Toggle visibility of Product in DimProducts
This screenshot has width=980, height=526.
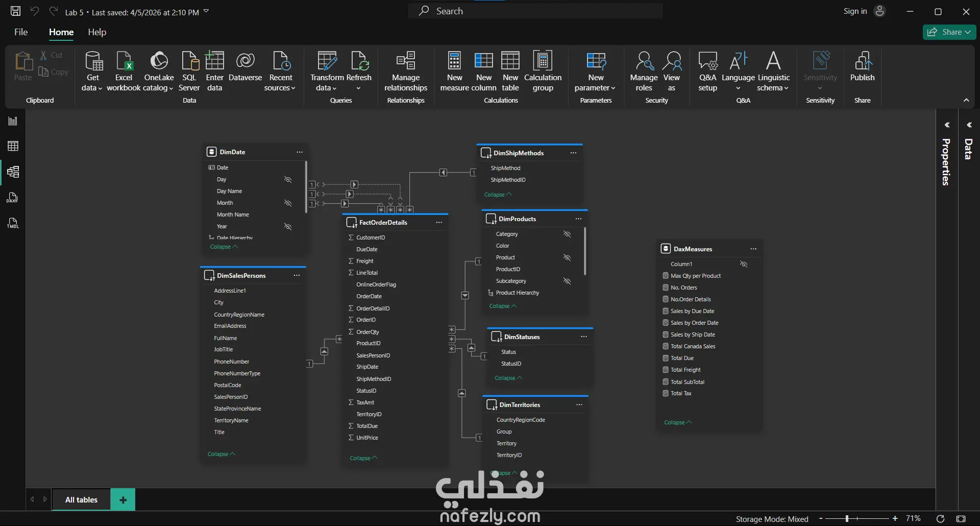pyautogui.click(x=567, y=257)
